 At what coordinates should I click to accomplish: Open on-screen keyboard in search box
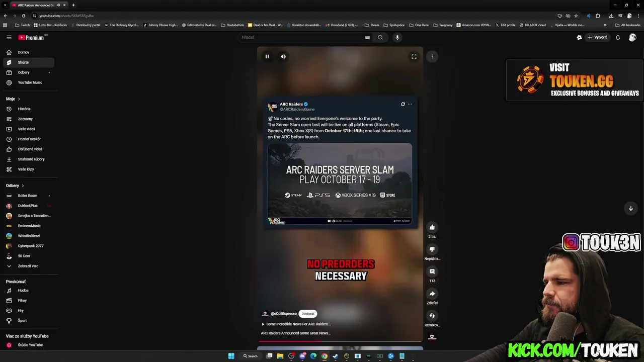pos(367,37)
